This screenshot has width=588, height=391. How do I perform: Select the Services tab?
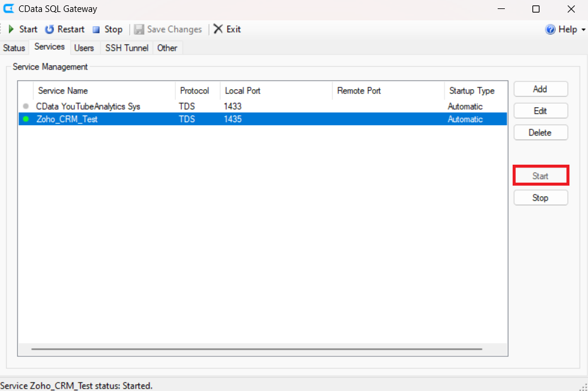click(50, 47)
